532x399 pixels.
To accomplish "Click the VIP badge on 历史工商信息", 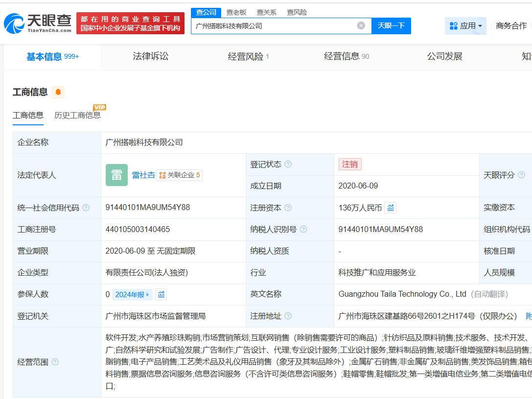I will pyautogui.click(x=100, y=107).
